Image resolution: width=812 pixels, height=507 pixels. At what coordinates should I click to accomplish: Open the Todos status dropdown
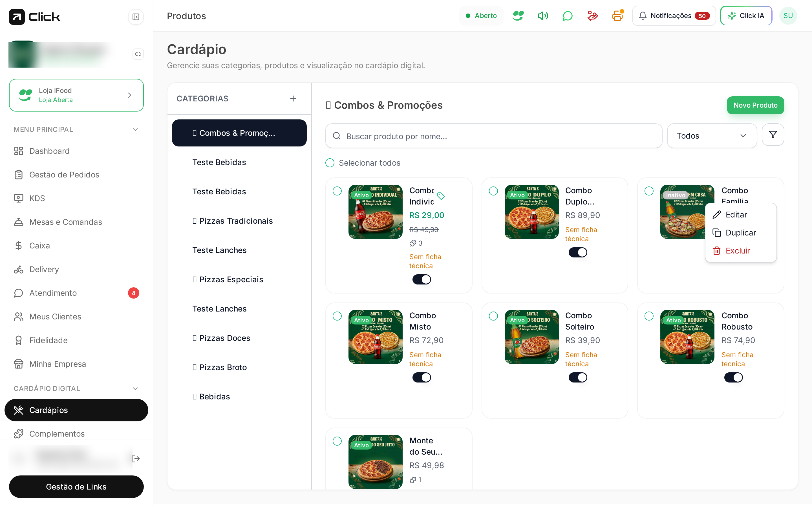tap(712, 136)
